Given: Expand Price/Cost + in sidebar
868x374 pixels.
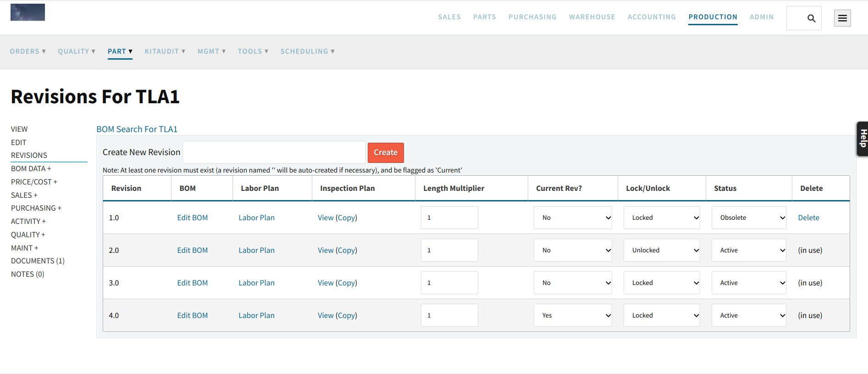Looking at the screenshot, I should [x=34, y=182].
